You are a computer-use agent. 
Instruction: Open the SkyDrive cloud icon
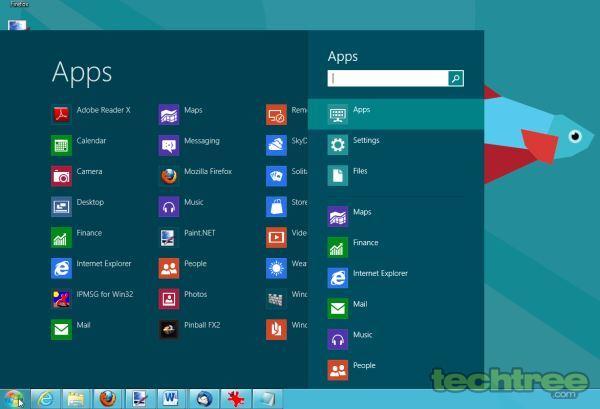[x=276, y=145]
